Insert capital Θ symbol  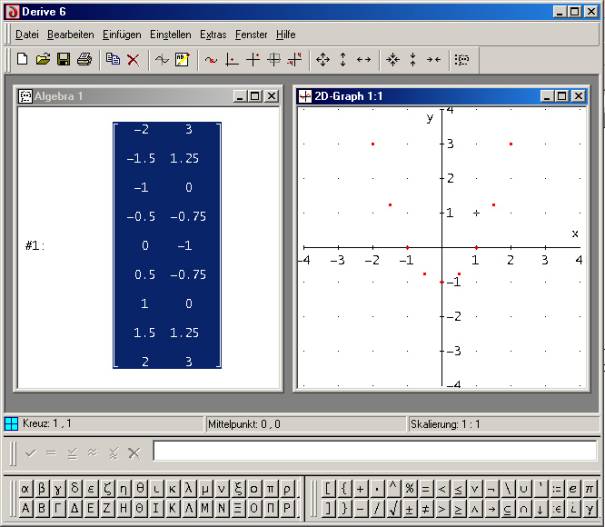(x=140, y=507)
